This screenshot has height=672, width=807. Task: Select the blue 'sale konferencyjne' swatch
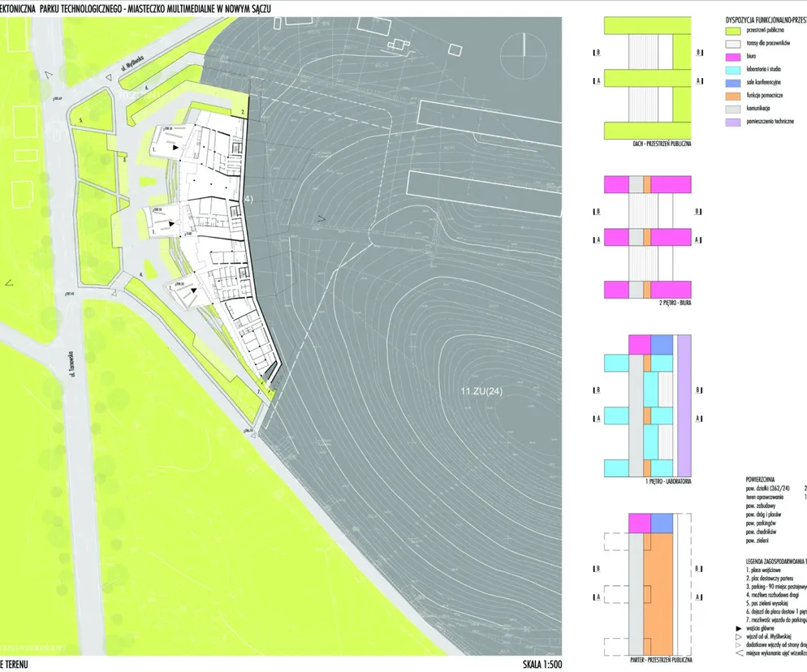[733, 83]
